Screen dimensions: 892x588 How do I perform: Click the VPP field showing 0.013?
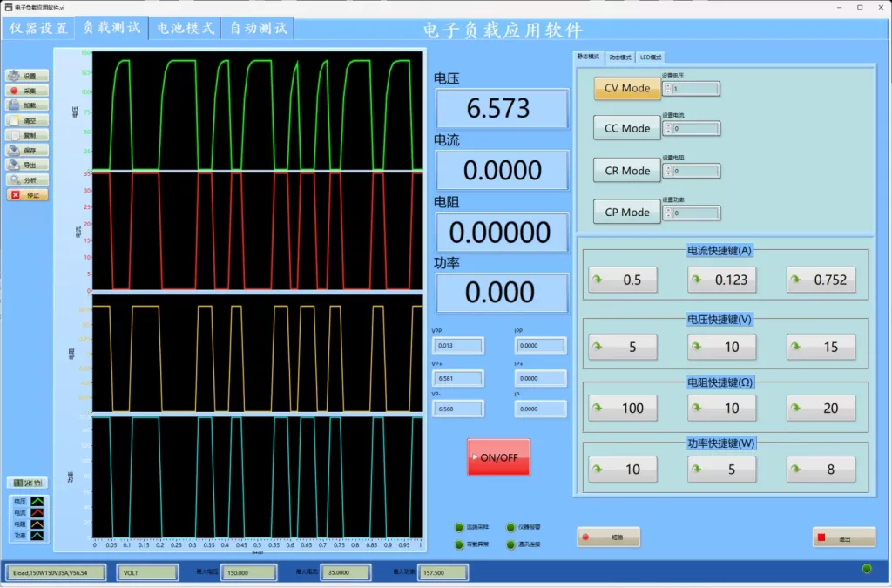click(x=458, y=345)
